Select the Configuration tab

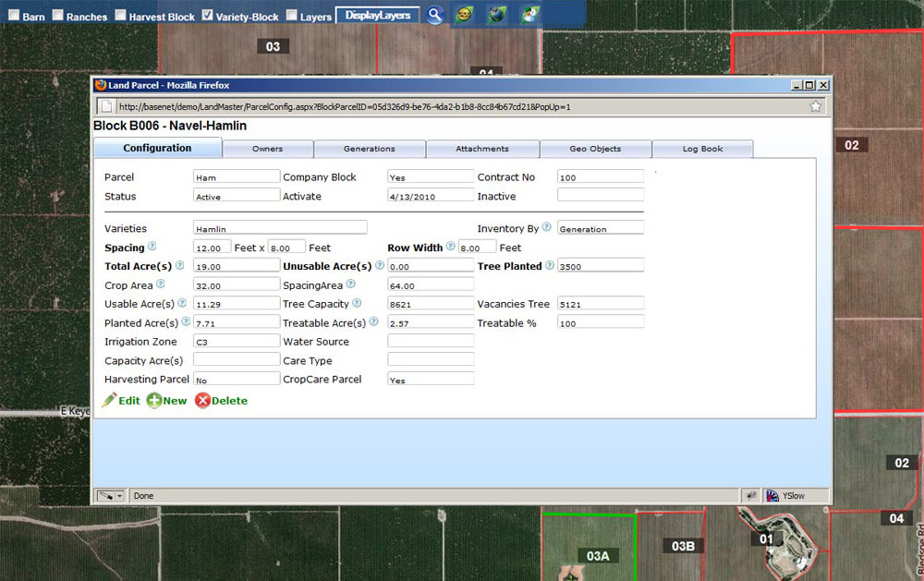157,148
